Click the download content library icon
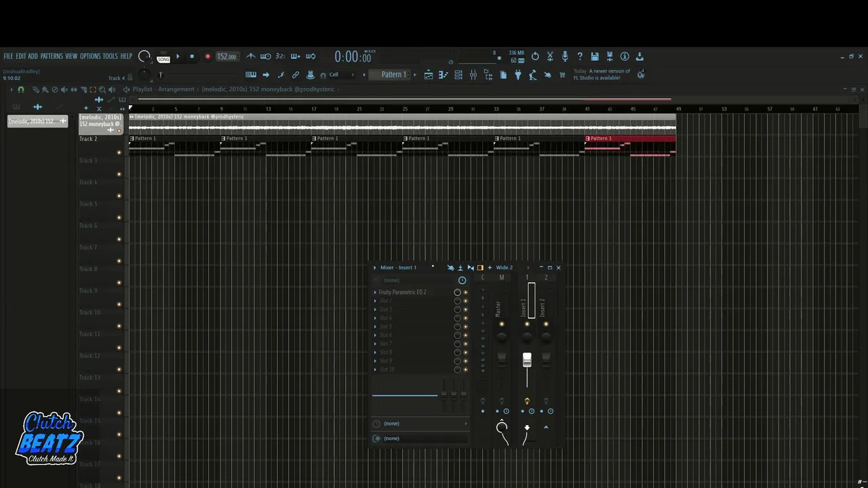The image size is (868, 488). click(639, 56)
